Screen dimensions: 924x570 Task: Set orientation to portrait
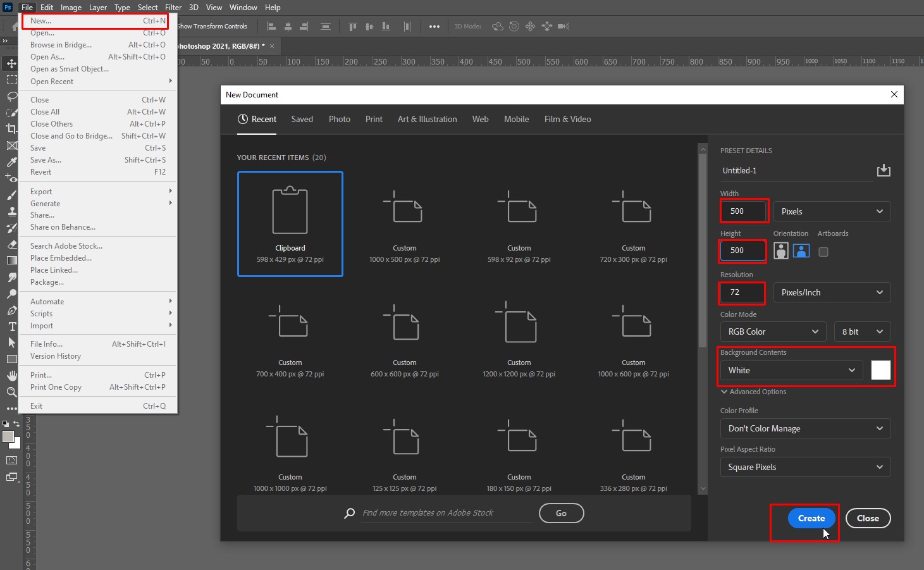tap(781, 251)
